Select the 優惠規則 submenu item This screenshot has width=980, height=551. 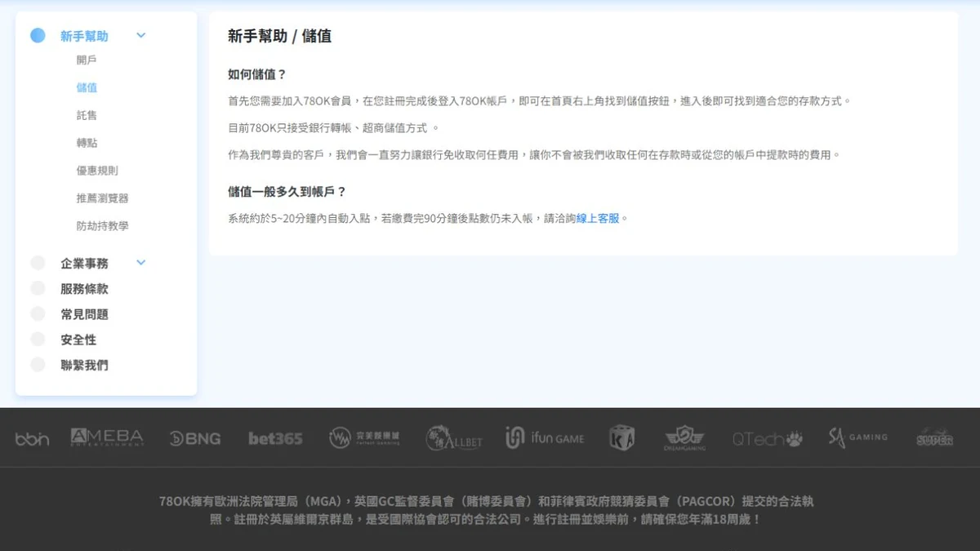(97, 171)
